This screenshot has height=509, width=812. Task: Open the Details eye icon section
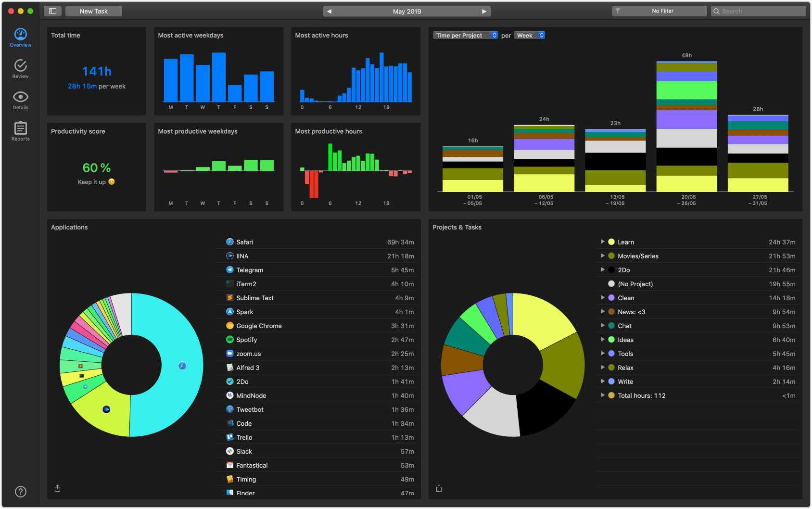pyautogui.click(x=20, y=100)
